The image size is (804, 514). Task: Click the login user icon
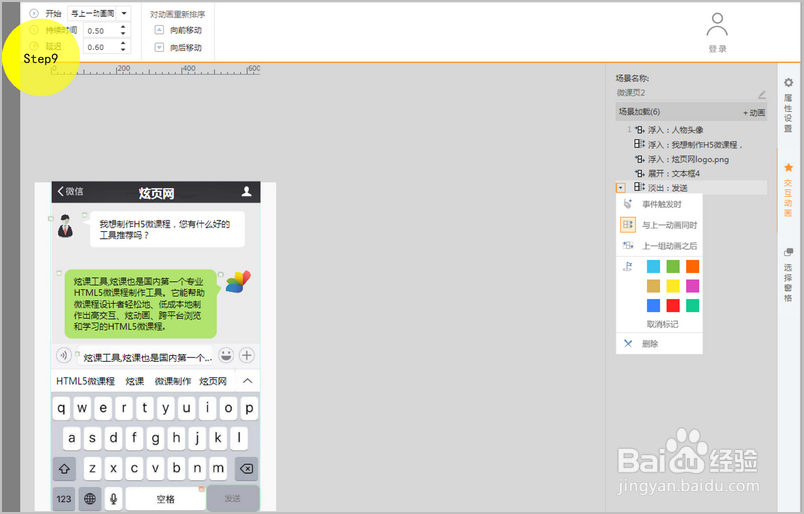717,25
